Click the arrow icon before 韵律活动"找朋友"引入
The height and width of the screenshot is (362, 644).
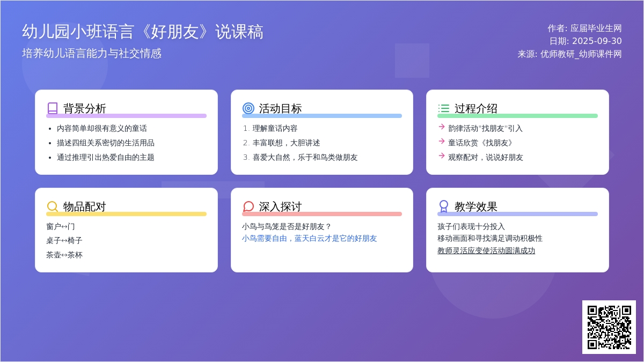441,127
